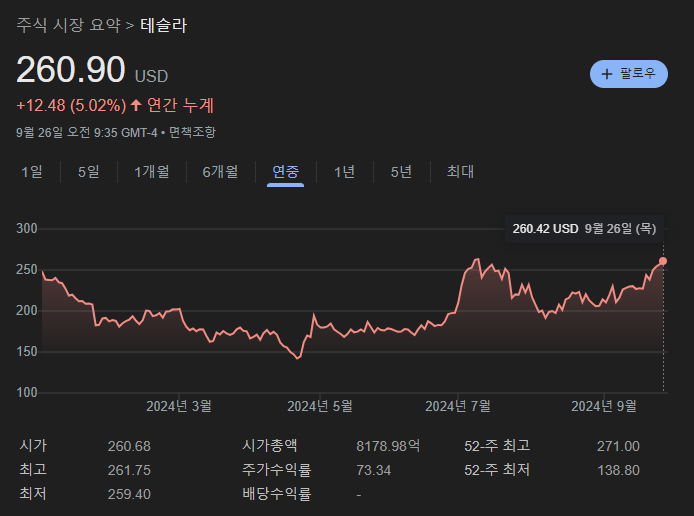This screenshot has height=516, width=694.
Task: Click the 260.42 USD chart tooltip
Action: [584, 229]
